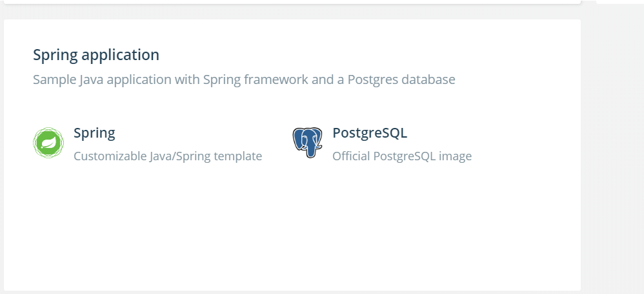Click the PostgreSQL elephant icon
This screenshot has width=644, height=294.
(307, 143)
